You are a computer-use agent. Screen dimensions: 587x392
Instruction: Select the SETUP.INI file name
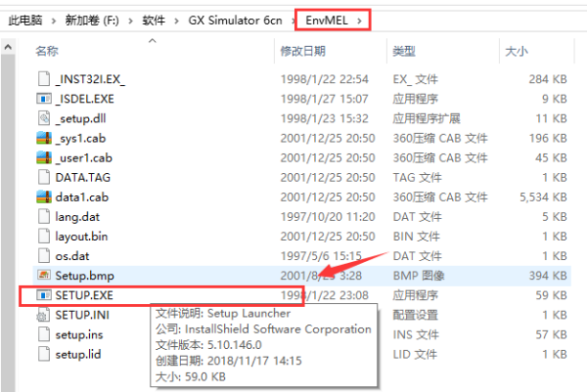coord(82,315)
